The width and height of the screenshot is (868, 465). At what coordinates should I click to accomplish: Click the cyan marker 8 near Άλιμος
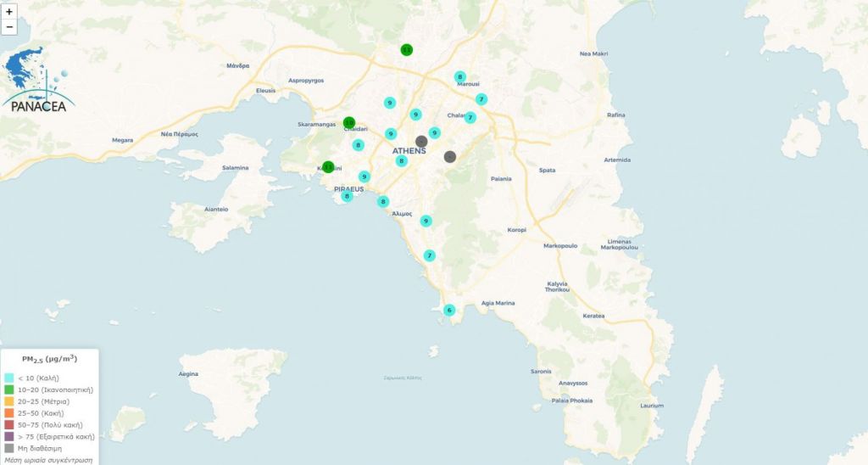coord(383,201)
